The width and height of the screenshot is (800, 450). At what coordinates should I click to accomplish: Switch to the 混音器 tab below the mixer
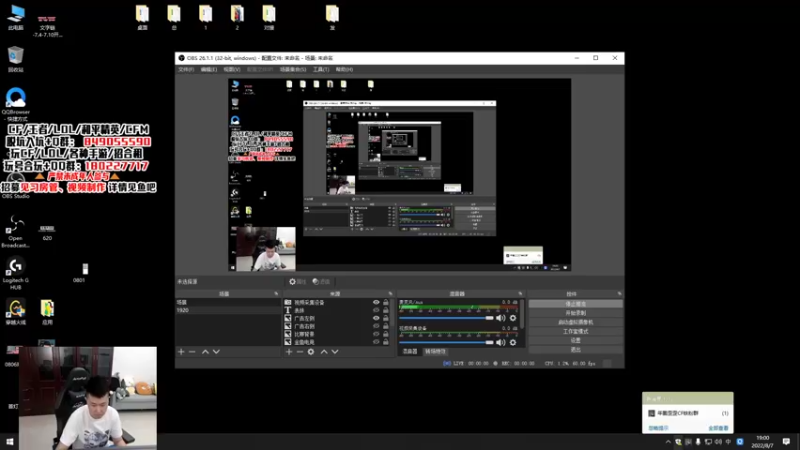pyautogui.click(x=410, y=352)
